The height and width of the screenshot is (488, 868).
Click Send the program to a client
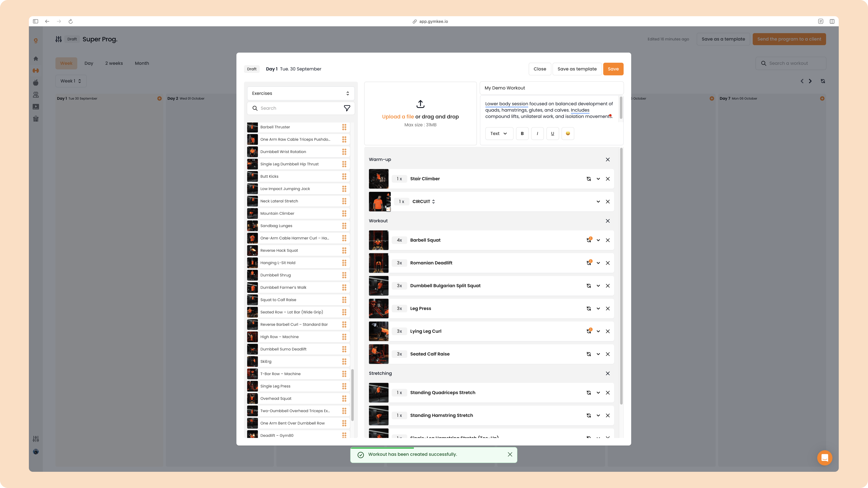789,39
